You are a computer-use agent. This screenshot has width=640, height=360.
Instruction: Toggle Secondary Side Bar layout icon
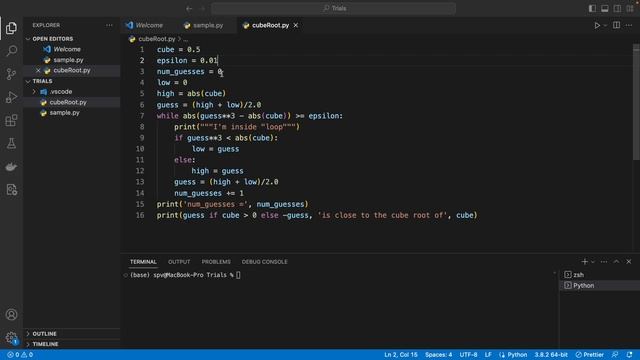click(x=618, y=8)
